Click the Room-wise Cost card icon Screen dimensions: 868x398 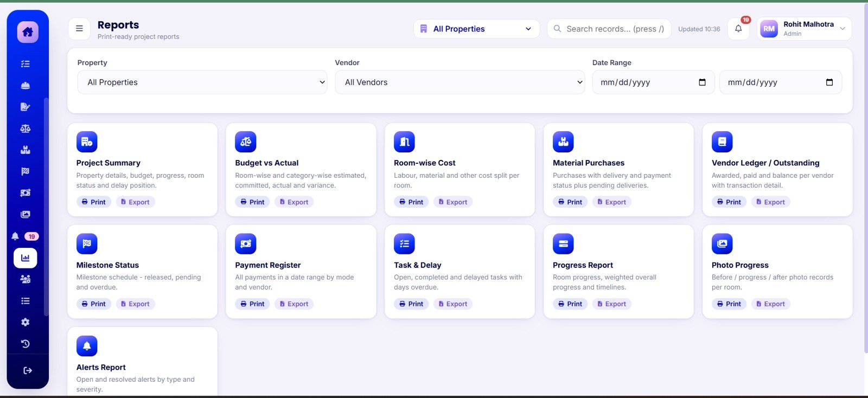tap(404, 142)
